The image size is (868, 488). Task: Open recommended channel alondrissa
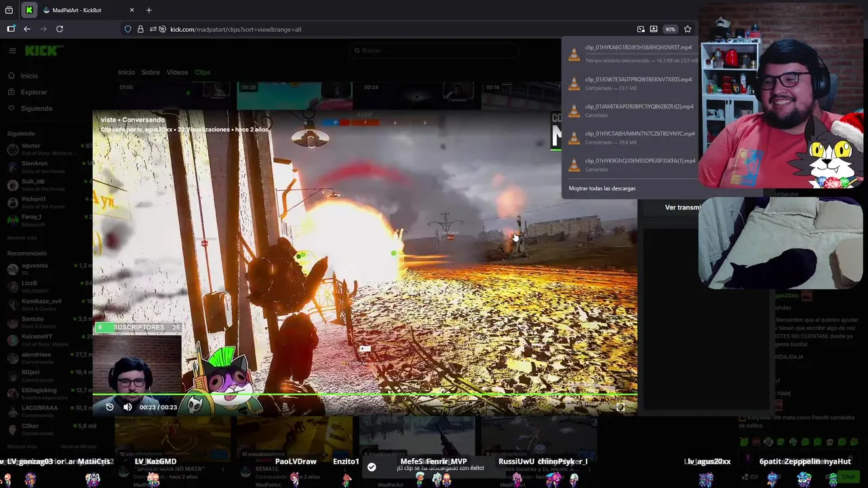(49, 358)
